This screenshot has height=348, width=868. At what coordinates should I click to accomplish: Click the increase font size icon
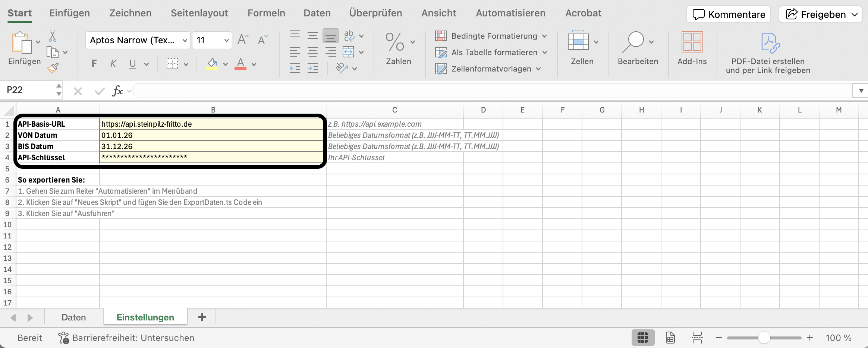point(243,39)
